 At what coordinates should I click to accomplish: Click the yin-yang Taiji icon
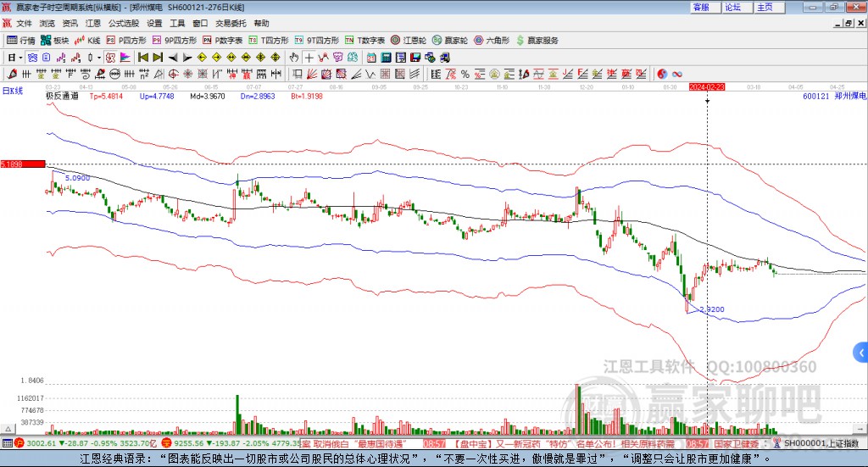click(x=662, y=74)
